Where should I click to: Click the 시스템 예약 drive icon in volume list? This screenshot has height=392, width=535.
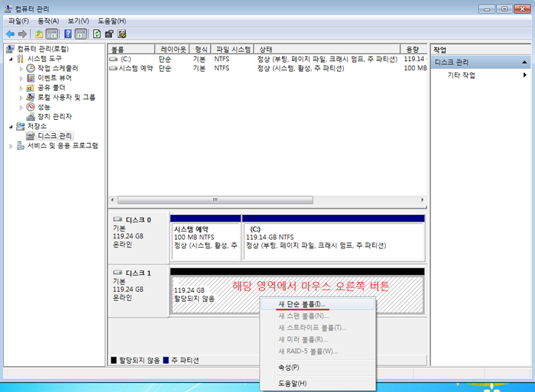pyautogui.click(x=113, y=69)
